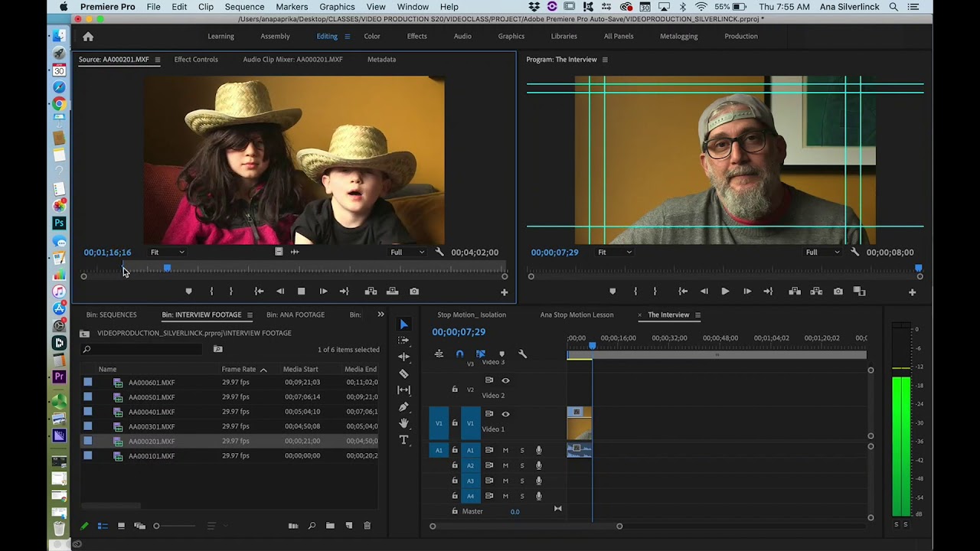This screenshot has height=551, width=980.
Task: Open the Color workspace
Action: point(372,36)
